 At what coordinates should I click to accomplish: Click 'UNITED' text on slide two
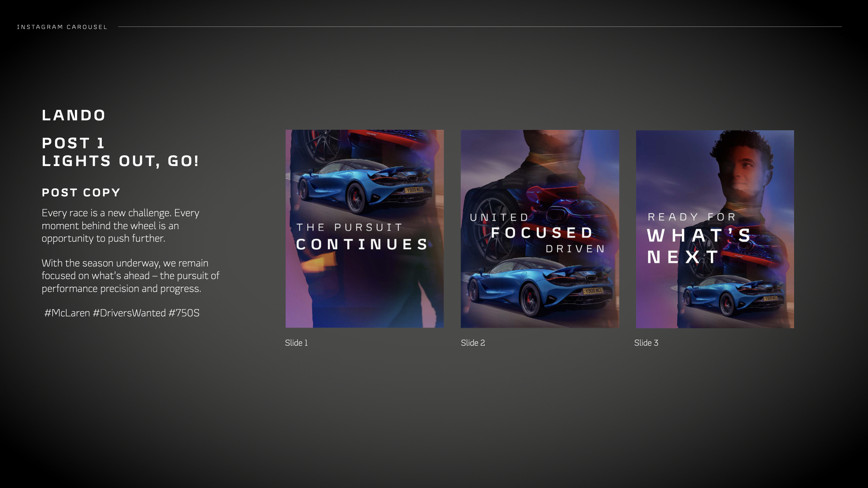click(499, 218)
